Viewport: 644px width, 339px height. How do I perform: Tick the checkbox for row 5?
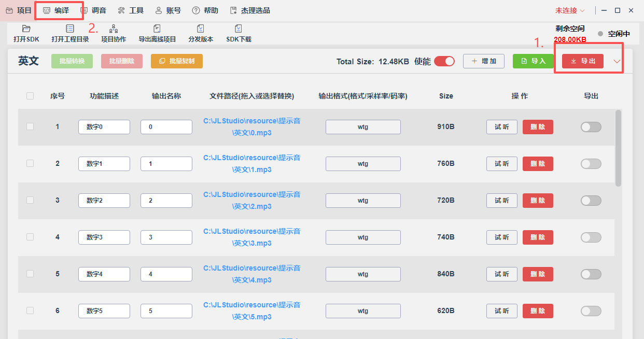click(30, 274)
